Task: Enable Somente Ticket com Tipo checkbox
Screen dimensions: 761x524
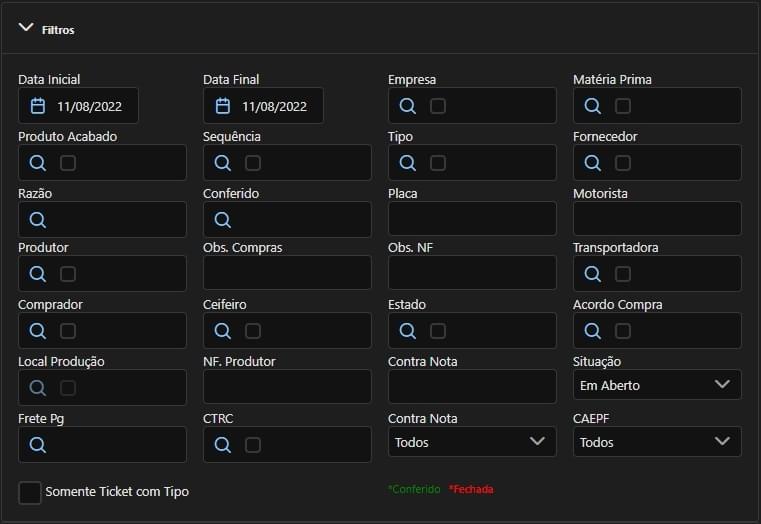Action: [30, 492]
